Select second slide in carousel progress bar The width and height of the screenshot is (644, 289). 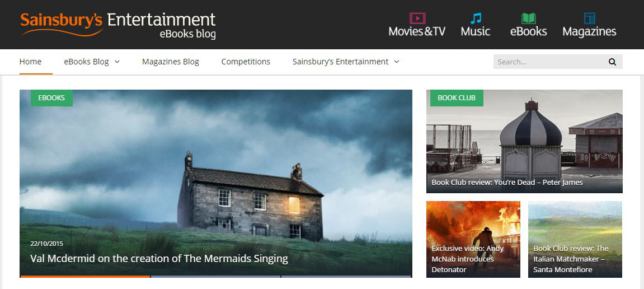215,277
